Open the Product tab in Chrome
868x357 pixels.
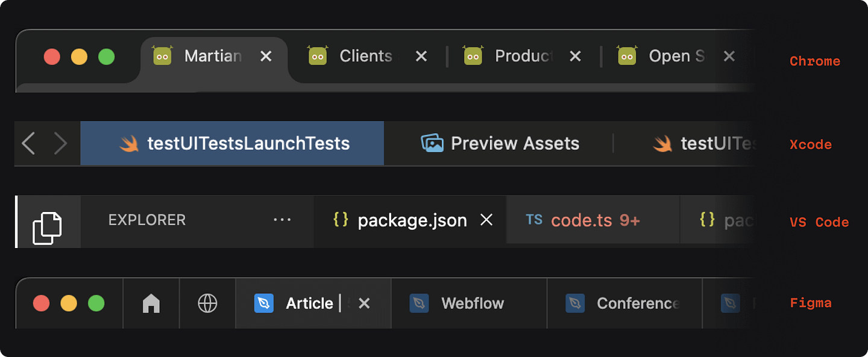pyautogui.click(x=524, y=56)
